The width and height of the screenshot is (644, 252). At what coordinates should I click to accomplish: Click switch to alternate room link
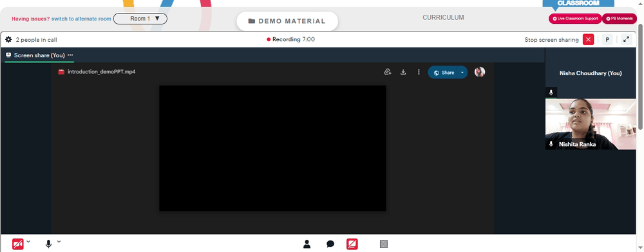coord(81,19)
